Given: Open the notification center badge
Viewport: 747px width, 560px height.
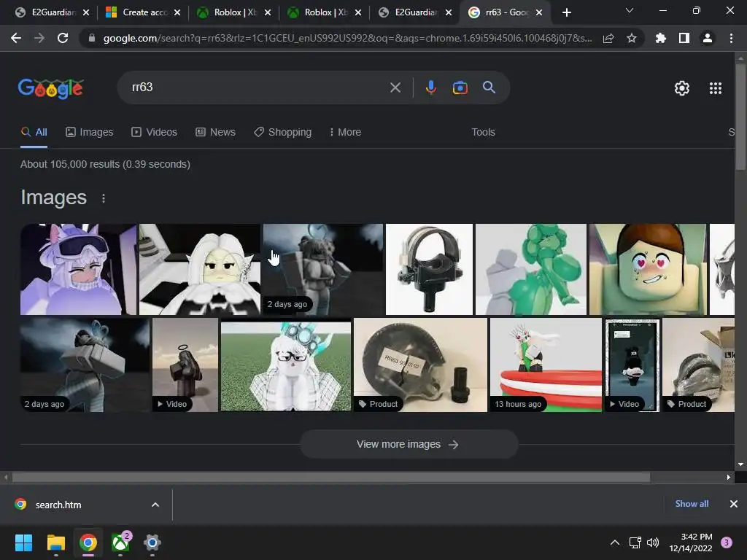Looking at the screenshot, I should (726, 542).
